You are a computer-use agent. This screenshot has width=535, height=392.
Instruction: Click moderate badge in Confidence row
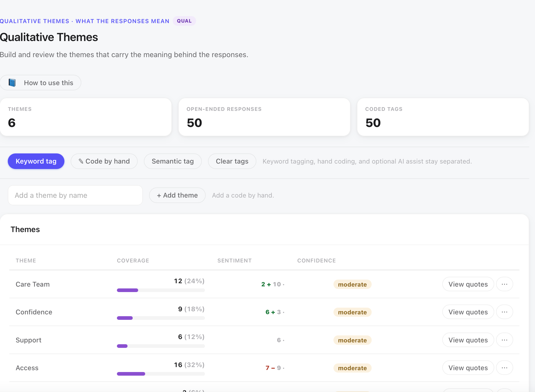[352, 312]
